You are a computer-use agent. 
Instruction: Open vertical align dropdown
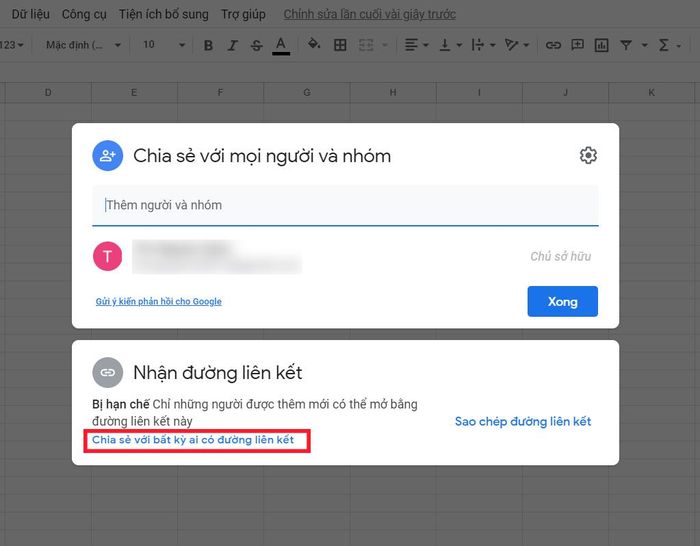[x=450, y=45]
